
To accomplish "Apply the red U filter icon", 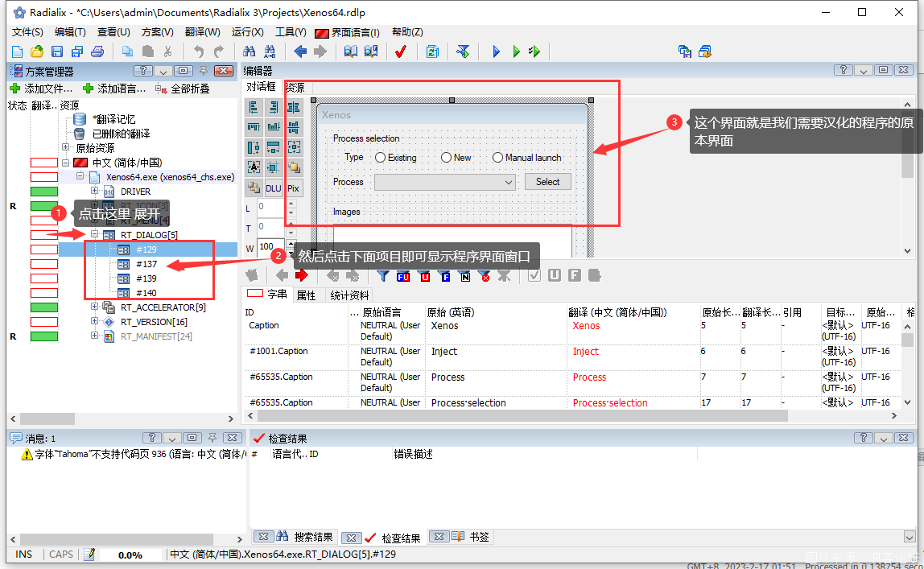I will coord(424,276).
